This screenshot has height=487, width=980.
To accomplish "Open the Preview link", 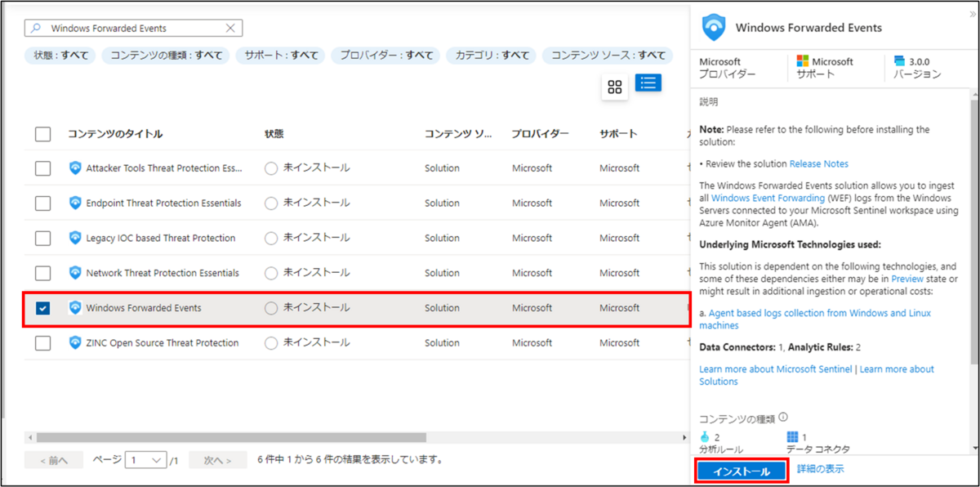I will coord(907,278).
